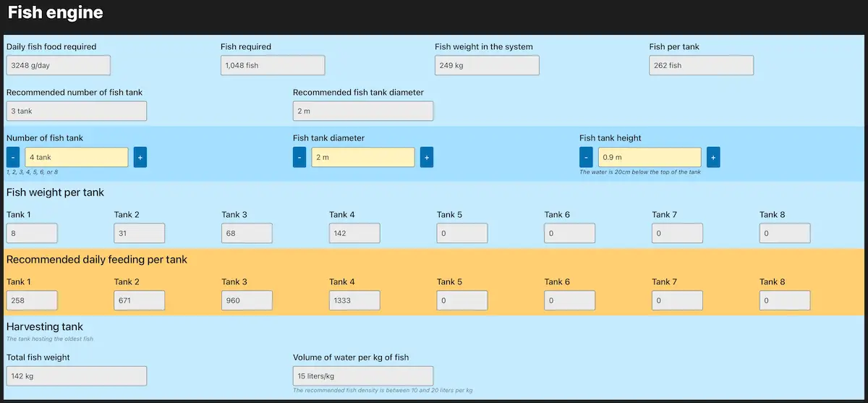Raise the fish tank height
The width and height of the screenshot is (868, 403).
(713, 158)
